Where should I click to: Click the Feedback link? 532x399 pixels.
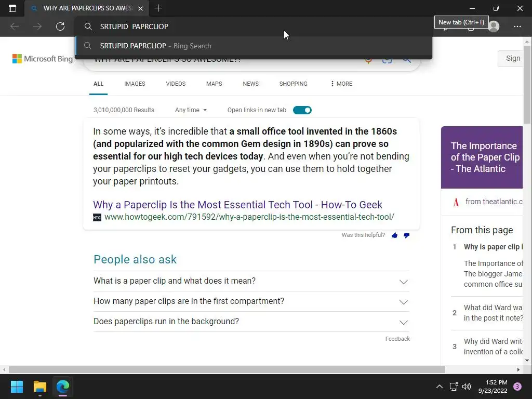397,339
